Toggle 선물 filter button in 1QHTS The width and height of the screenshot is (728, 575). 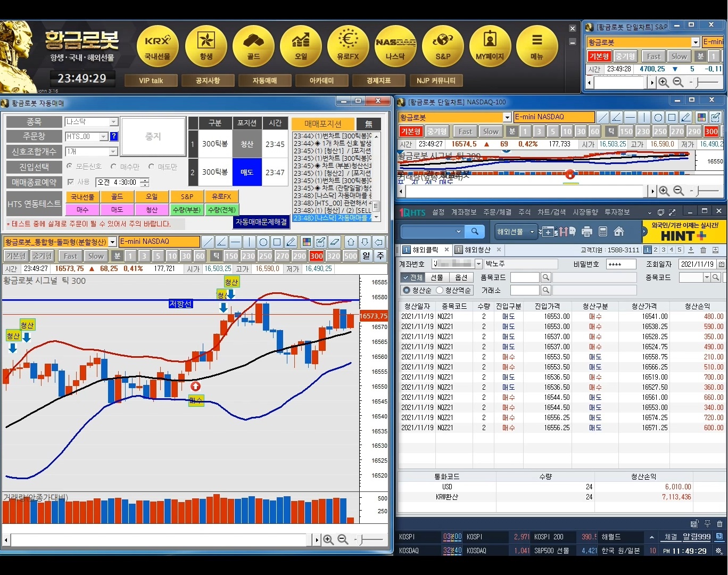[437, 277]
